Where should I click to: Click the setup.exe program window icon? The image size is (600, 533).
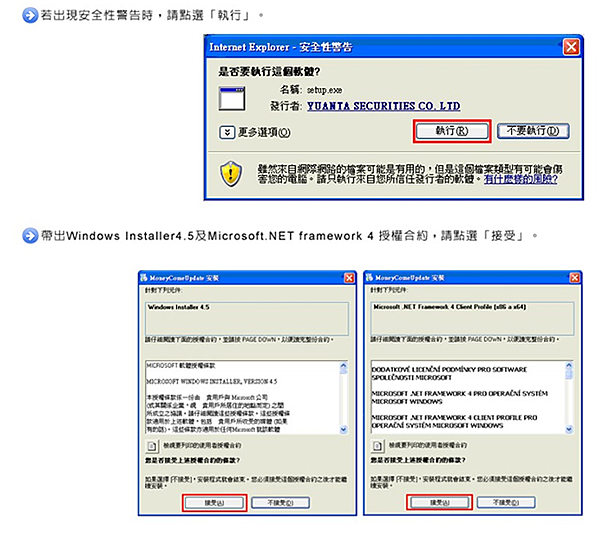point(232,98)
